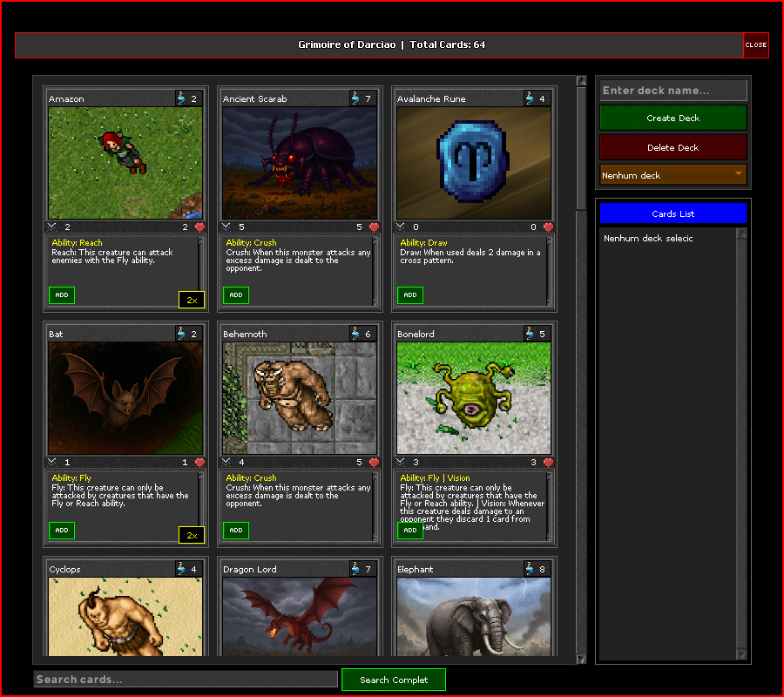Click the scroll-down arrow in Cards List panel

[x=741, y=654]
